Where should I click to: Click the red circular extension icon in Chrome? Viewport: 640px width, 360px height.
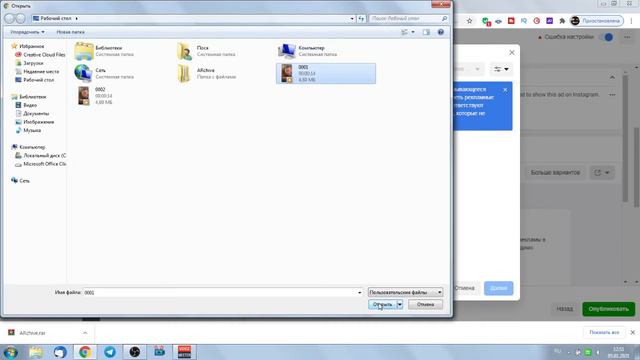[x=537, y=20]
